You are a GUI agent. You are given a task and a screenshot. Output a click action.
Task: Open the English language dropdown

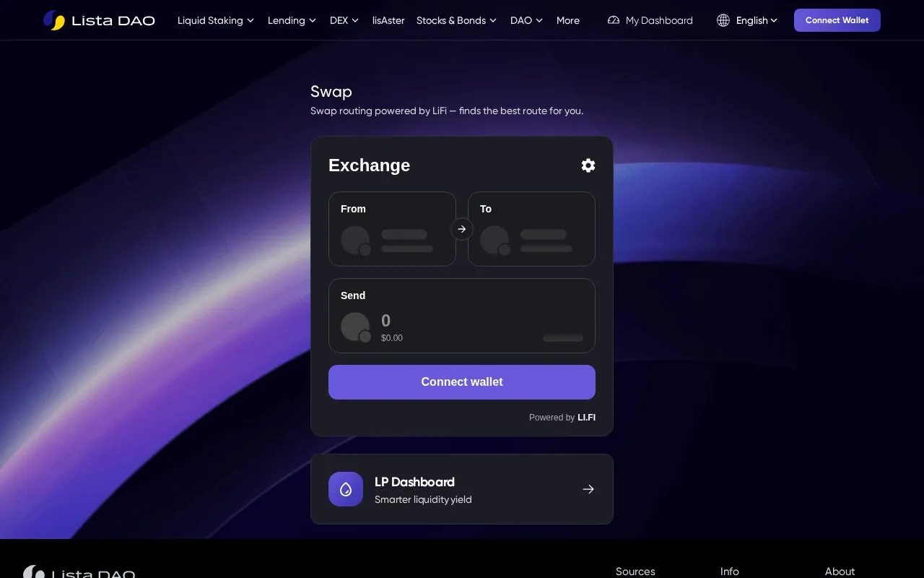click(x=757, y=20)
